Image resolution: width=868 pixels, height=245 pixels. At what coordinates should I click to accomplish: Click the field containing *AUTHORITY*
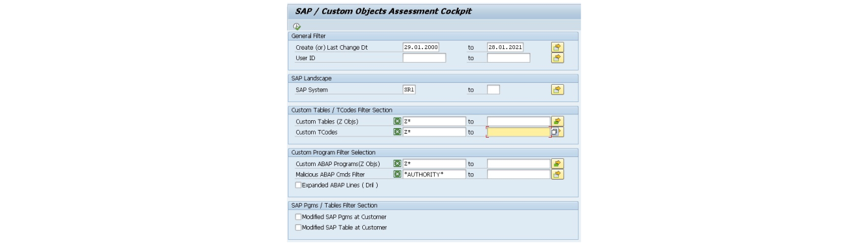[434, 175]
